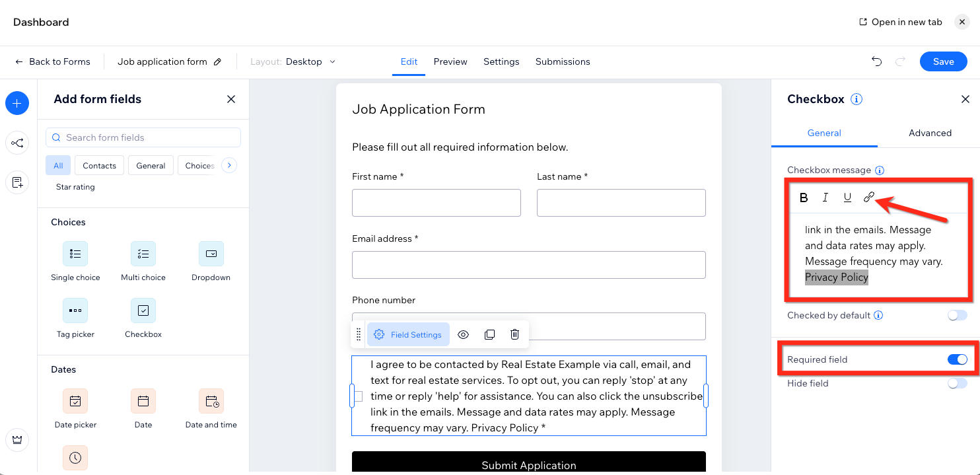Disable the Required field toggle

[x=957, y=359]
